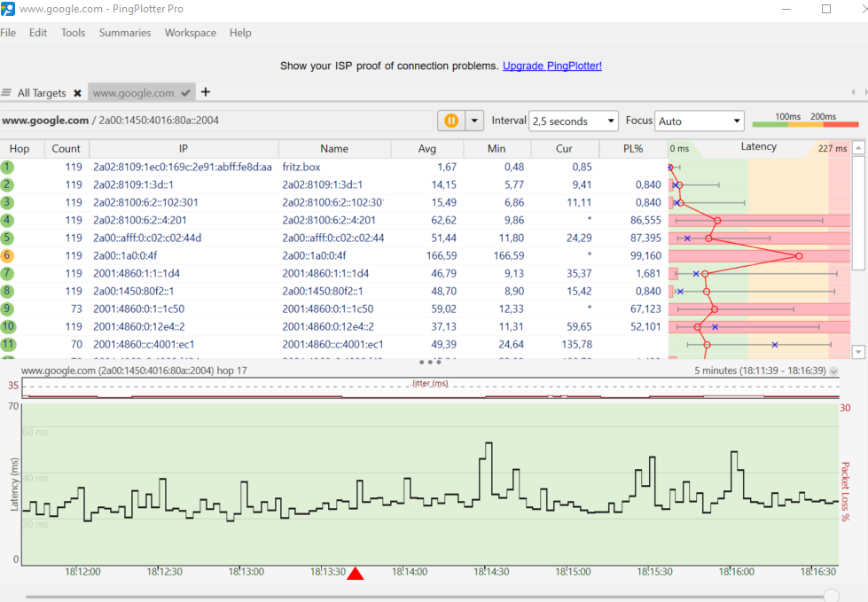Open the Summaries menu
The height and width of the screenshot is (602, 868).
[125, 33]
